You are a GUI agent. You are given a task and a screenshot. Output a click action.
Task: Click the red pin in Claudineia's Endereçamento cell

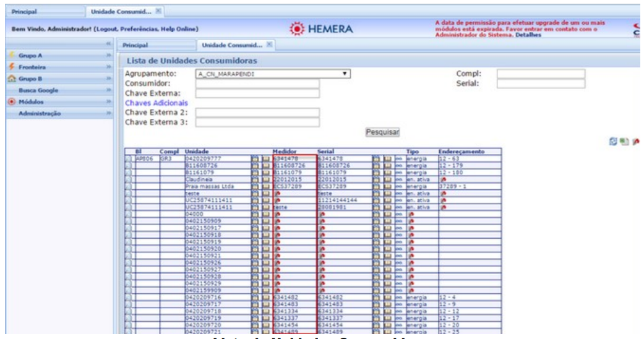(442, 179)
